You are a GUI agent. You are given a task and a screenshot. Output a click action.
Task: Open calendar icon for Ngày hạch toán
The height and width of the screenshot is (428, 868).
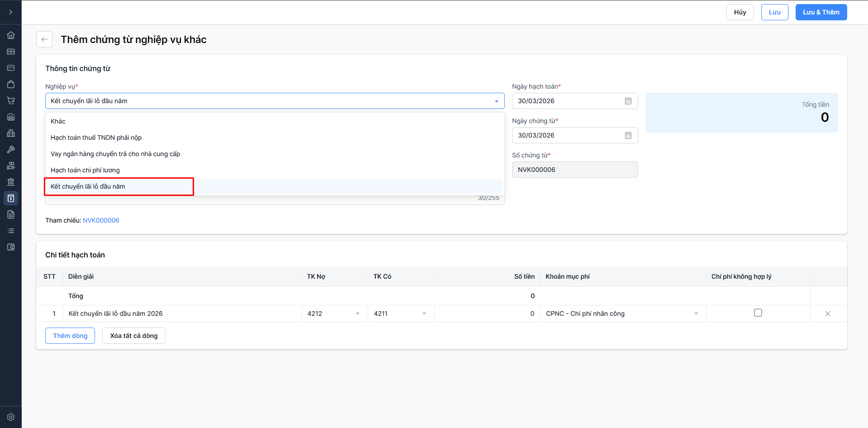[628, 101]
